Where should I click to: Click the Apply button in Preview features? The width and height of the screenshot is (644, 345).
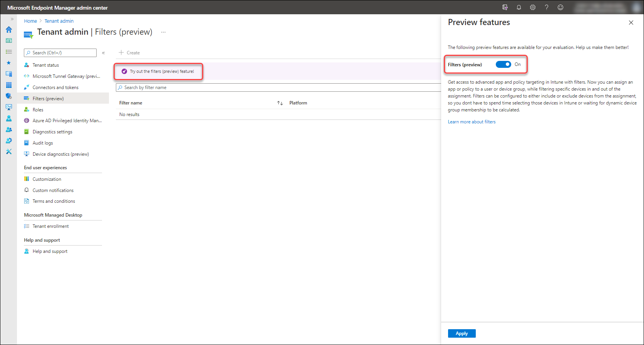point(462,333)
